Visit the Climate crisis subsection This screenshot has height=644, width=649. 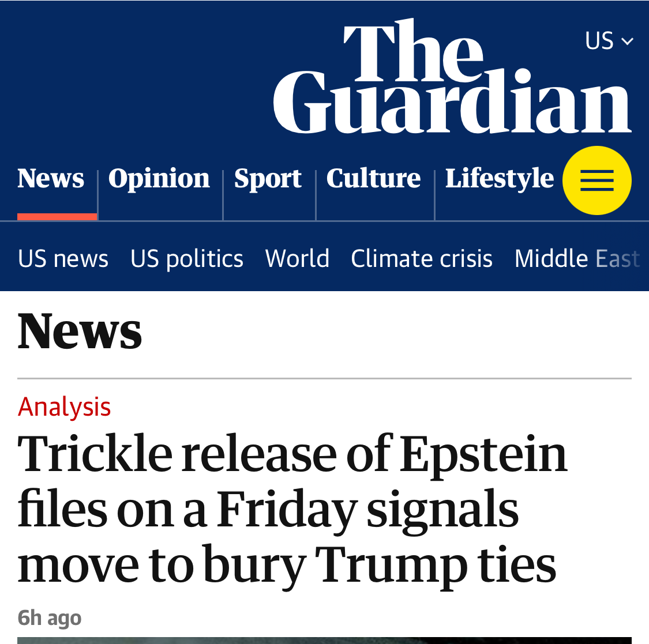coord(422,259)
